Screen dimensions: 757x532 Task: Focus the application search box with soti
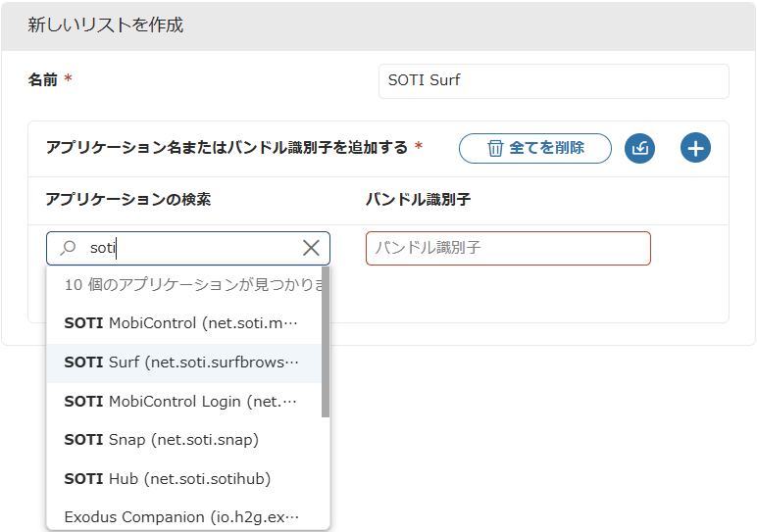pyautogui.click(x=188, y=248)
